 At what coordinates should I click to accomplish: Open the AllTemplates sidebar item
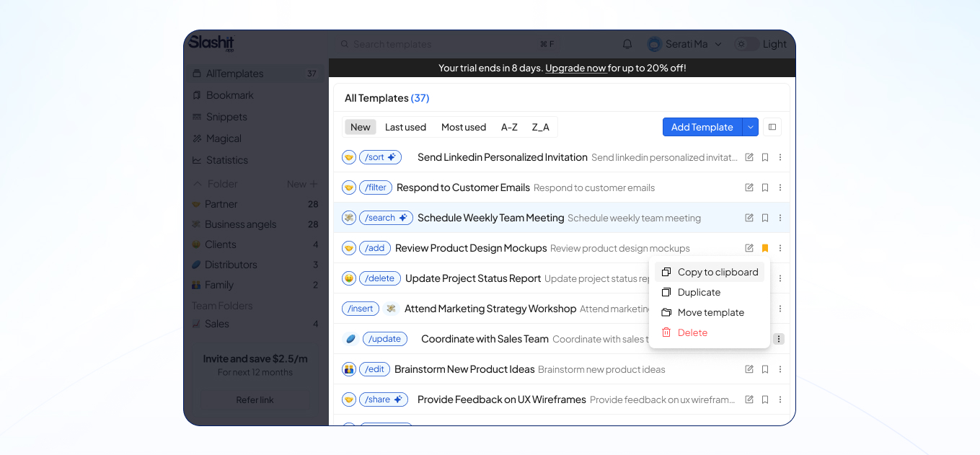[255, 74]
